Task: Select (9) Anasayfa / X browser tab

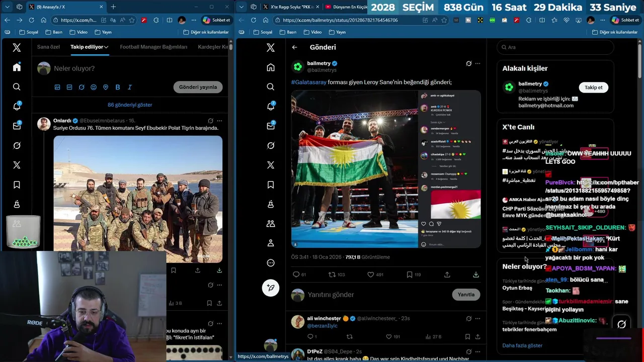Action: click(66, 7)
